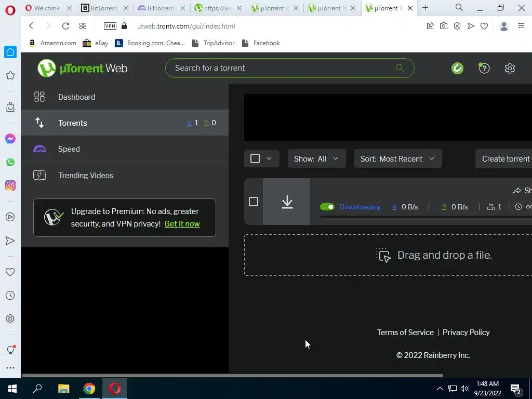Open My Flow arrow in sidebar
Image resolution: width=532 pixels, height=399 pixels.
[10, 241]
